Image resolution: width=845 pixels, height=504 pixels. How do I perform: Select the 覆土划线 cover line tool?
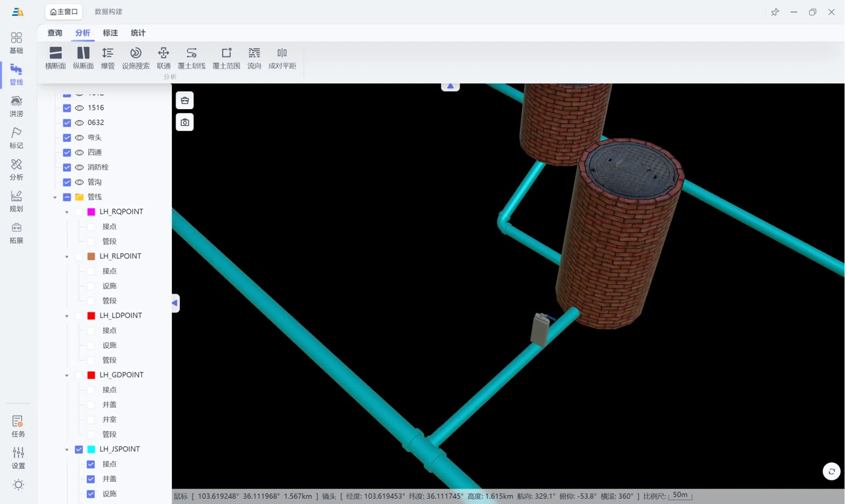click(x=191, y=58)
